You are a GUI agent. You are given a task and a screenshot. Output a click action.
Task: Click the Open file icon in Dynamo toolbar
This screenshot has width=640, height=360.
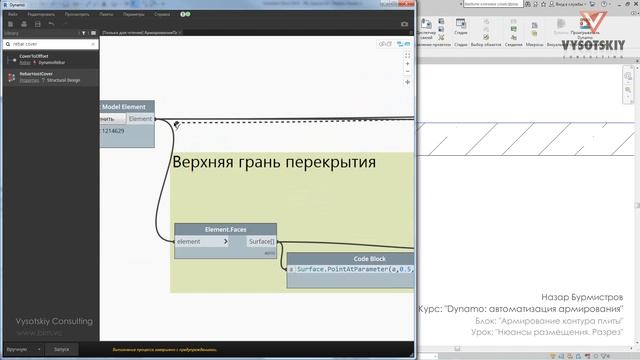(x=24, y=24)
